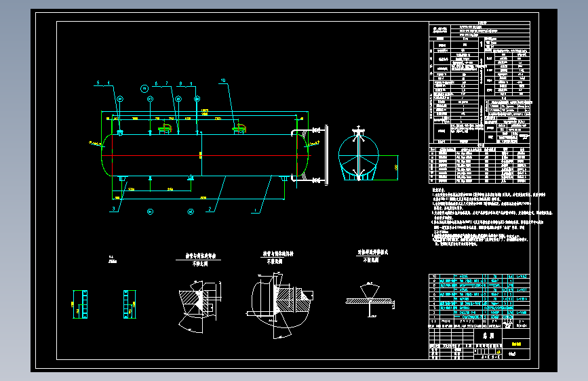
Task: Select part callout number 4
Action: click(x=109, y=83)
